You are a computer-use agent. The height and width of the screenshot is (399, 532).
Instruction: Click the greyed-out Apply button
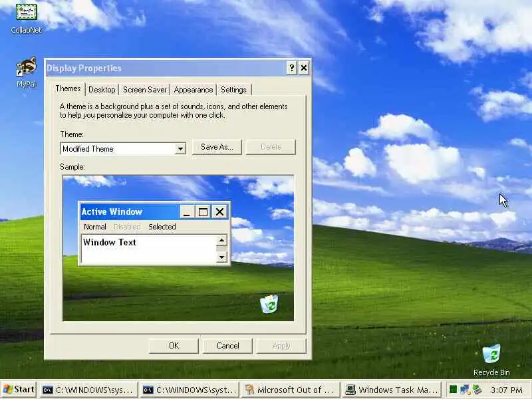click(281, 346)
